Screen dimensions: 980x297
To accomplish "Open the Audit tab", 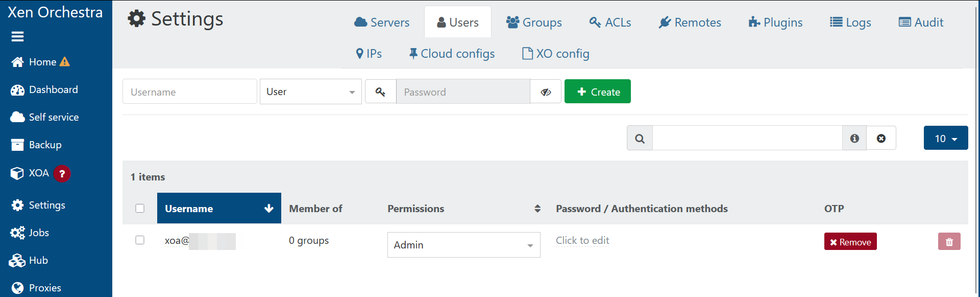I will click(921, 22).
